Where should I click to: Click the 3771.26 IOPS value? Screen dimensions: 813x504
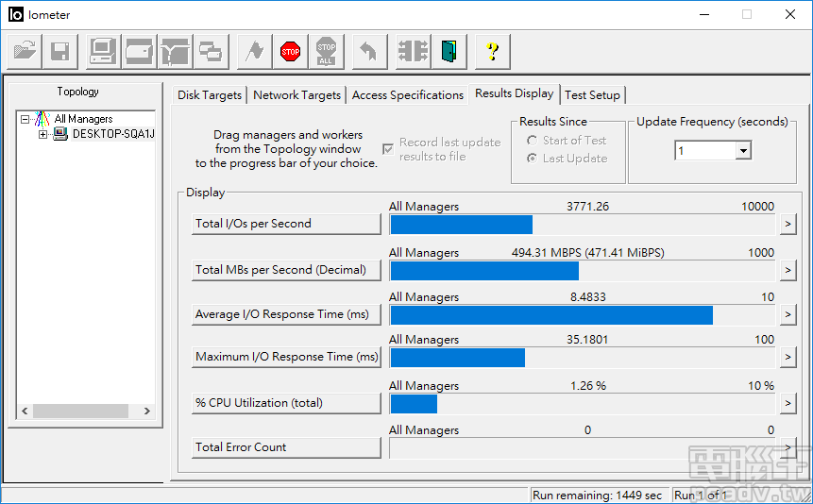click(x=587, y=207)
